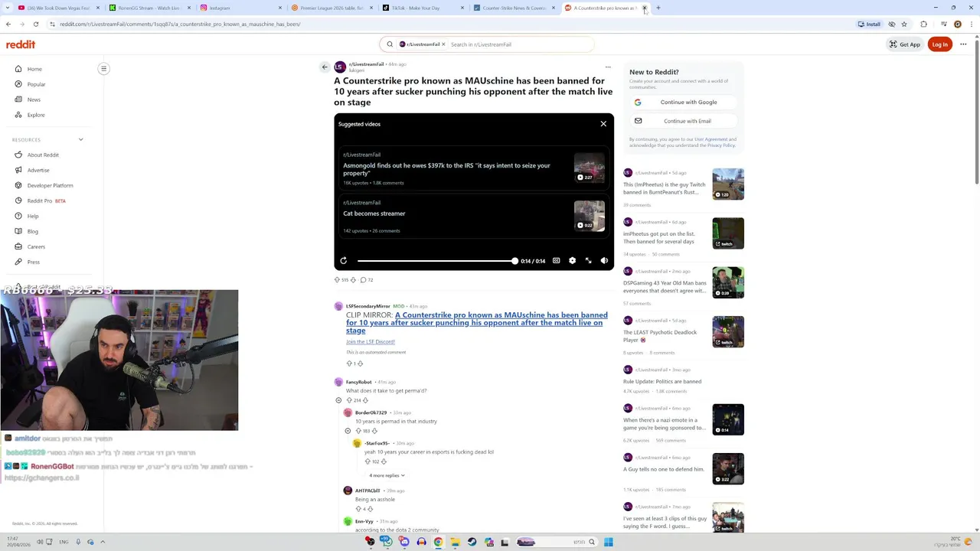Open Rule Update: Politics are banned
Screen dimensions: 980x551
pos(662,381)
